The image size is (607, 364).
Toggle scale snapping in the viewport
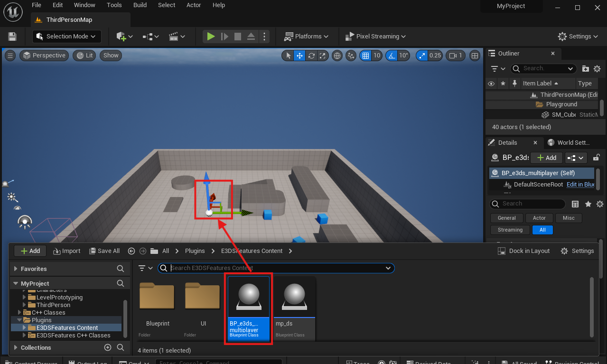click(422, 56)
